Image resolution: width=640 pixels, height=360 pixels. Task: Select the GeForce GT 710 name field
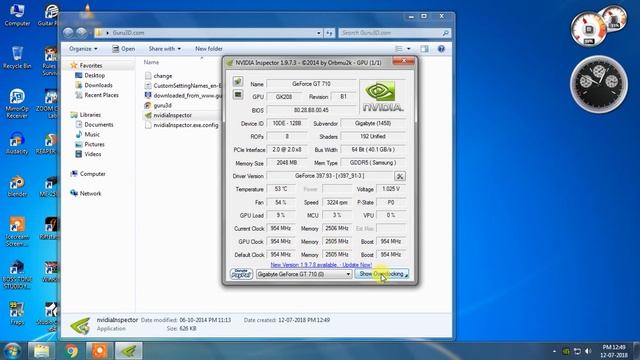(311, 84)
